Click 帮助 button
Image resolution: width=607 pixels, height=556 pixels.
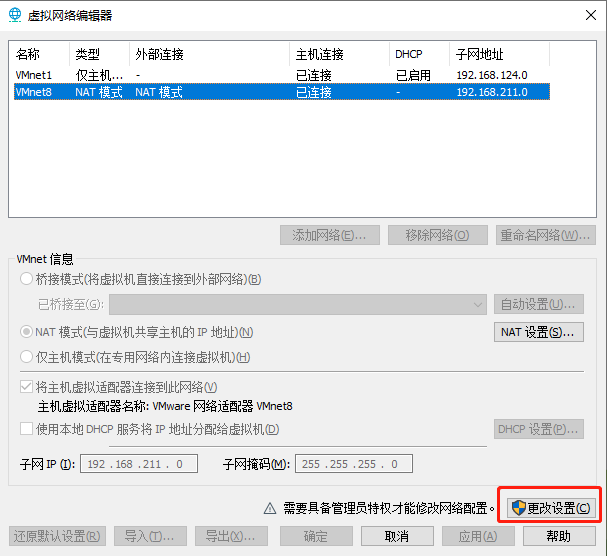tap(559, 536)
